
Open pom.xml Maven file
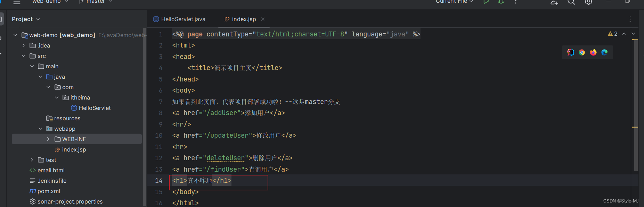coord(45,191)
